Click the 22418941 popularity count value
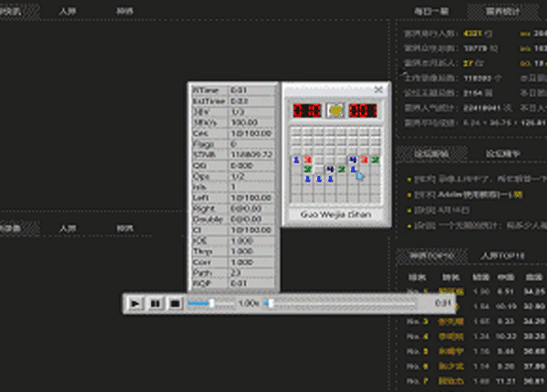The image size is (547, 392). coord(483,108)
